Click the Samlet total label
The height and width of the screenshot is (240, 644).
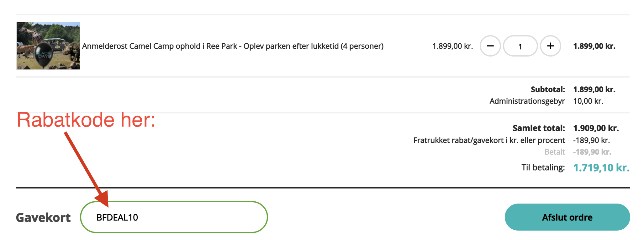click(538, 128)
